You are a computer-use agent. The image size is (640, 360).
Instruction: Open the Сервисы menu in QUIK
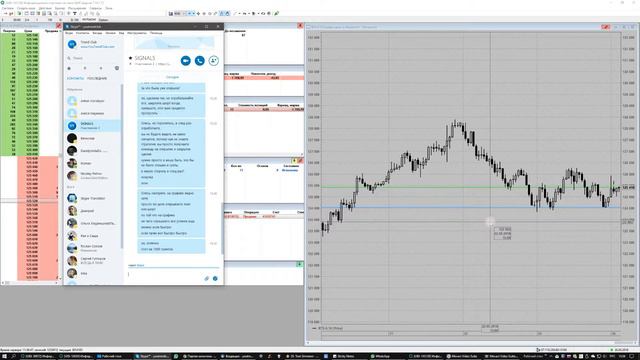[96, 8]
